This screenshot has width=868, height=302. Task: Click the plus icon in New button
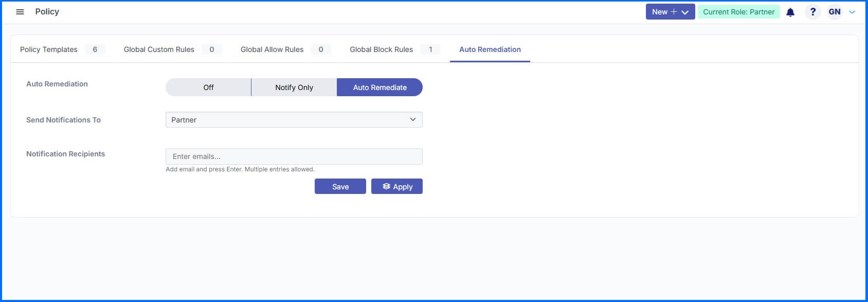click(x=674, y=12)
